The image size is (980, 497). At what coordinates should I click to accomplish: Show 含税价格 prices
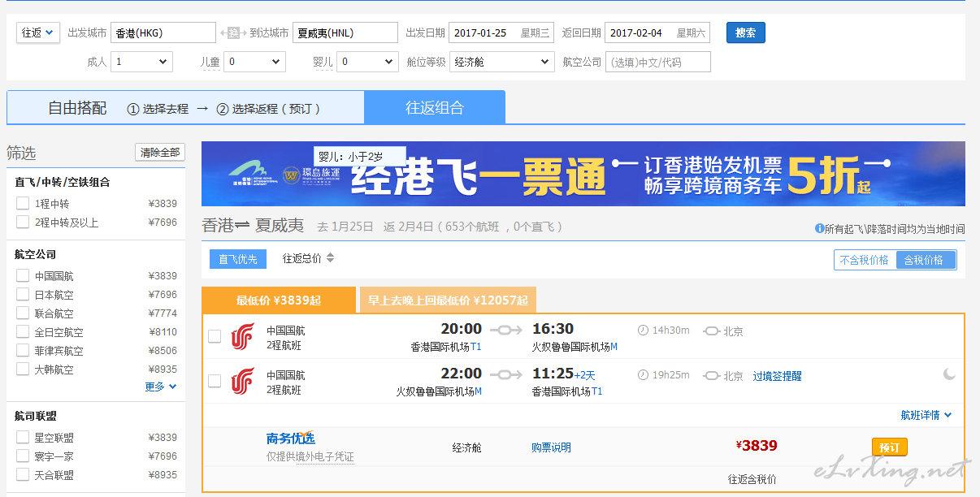coord(926,260)
